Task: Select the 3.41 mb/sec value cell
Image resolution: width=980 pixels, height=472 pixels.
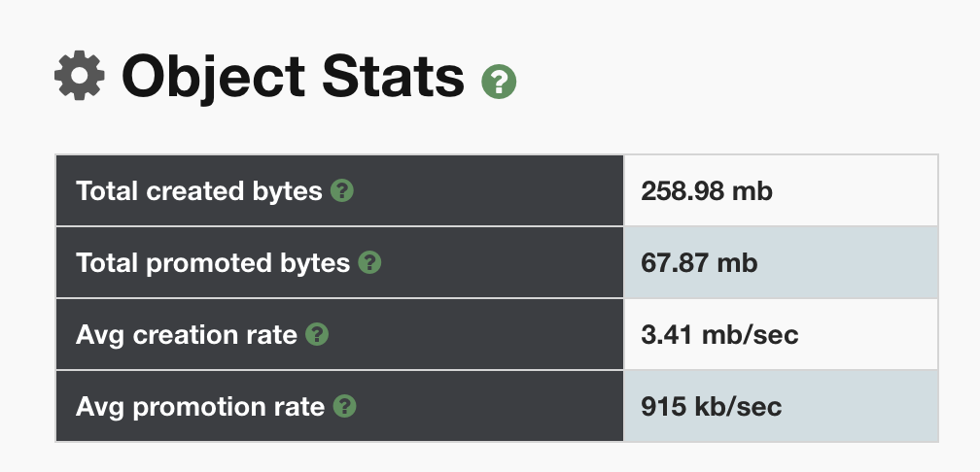Action: [x=781, y=335]
